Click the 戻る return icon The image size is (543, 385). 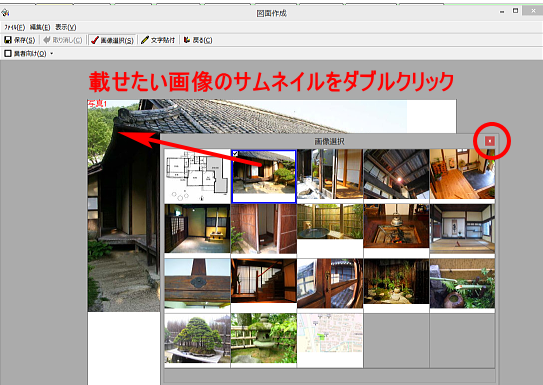187,40
